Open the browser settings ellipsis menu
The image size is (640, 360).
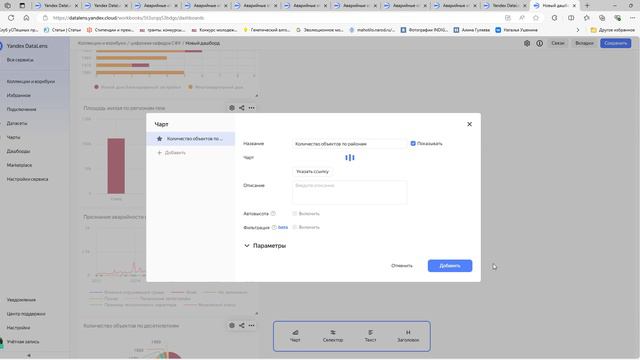[632, 18]
